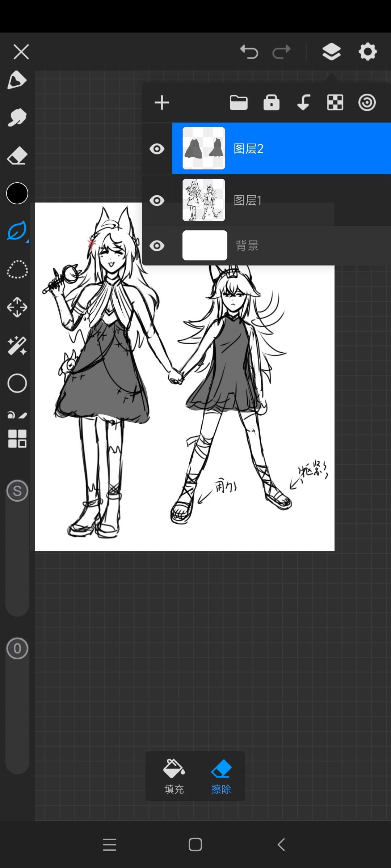Viewport: 391px width, 868px height.
Task: Click the lock layer icon
Action: [x=271, y=103]
